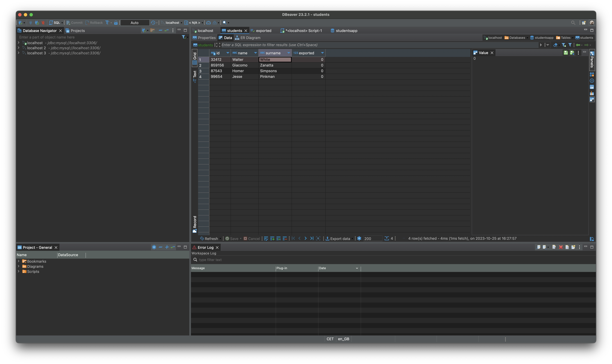Click the new database connection plug icon
Image resolution: width=612 pixels, height=364 pixels.
click(21, 23)
